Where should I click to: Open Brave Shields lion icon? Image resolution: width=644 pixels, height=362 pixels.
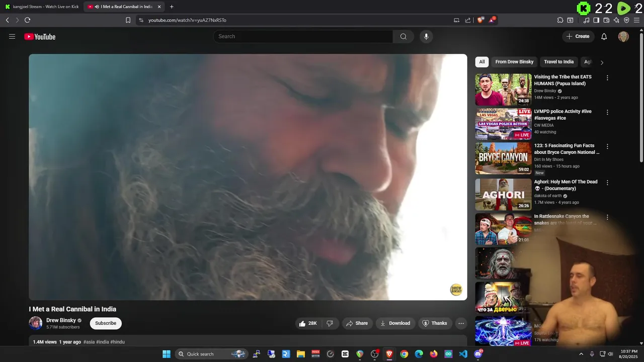[480, 20]
